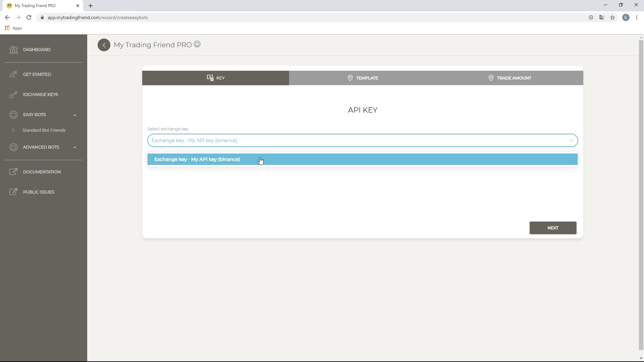Close the My Trading Friend PRO tab

click(78, 6)
